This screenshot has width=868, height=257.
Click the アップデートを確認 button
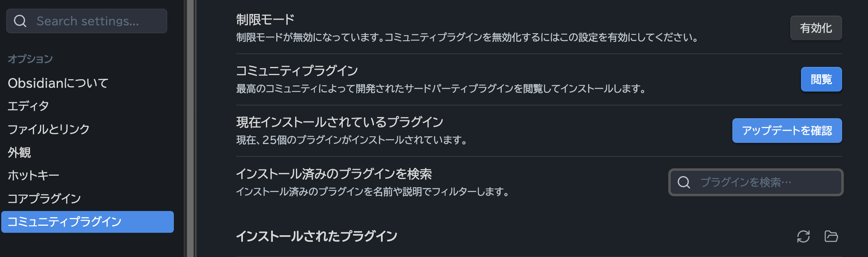pyautogui.click(x=787, y=131)
